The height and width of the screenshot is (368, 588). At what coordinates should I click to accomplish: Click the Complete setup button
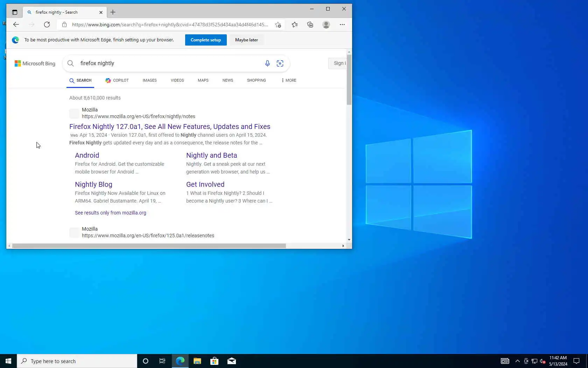pos(206,40)
